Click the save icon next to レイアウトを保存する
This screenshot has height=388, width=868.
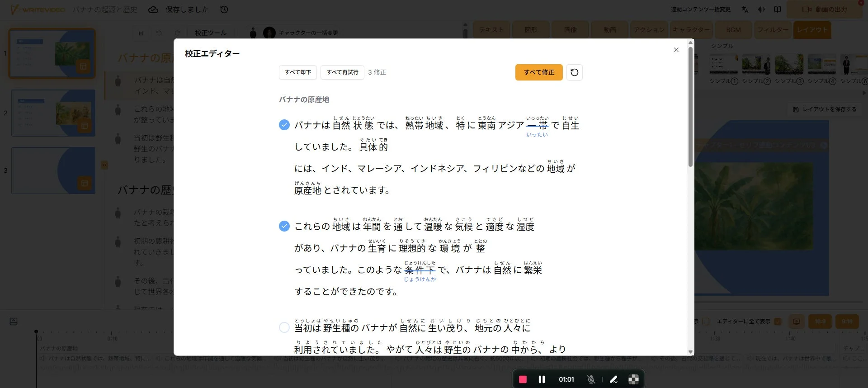[x=796, y=109]
